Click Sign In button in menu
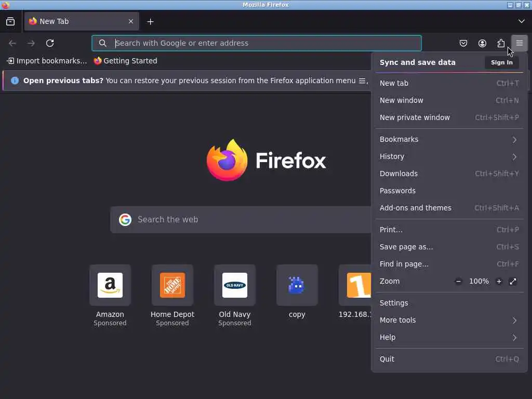Viewport: 532px width, 399px height. coord(502,62)
